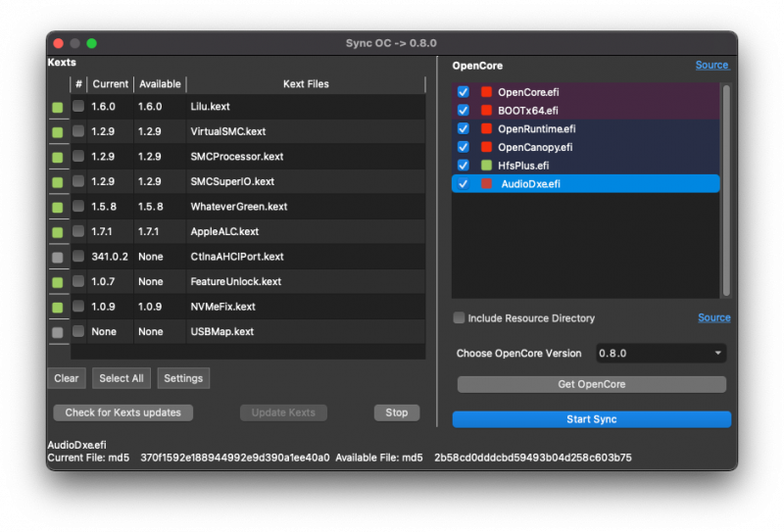Viewport: 784px width, 532px height.
Task: Click the gray status icon for USBMap.kext
Action: click(58, 332)
